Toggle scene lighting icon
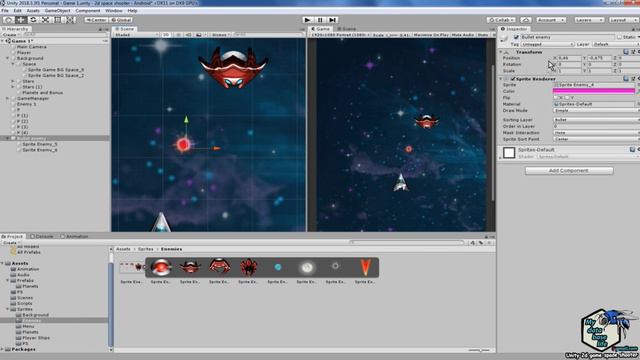The image size is (640, 360). (178, 35)
